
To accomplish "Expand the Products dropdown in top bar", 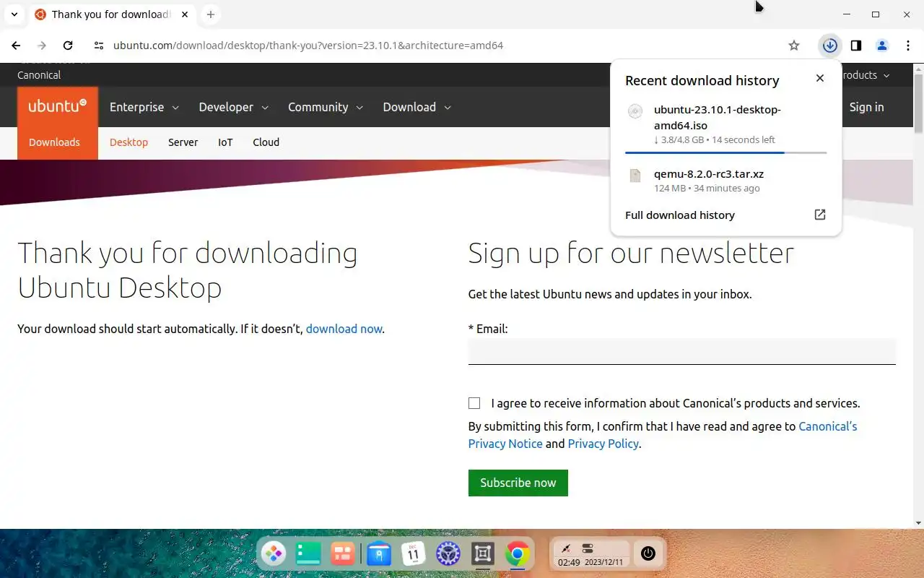I will tap(866, 75).
